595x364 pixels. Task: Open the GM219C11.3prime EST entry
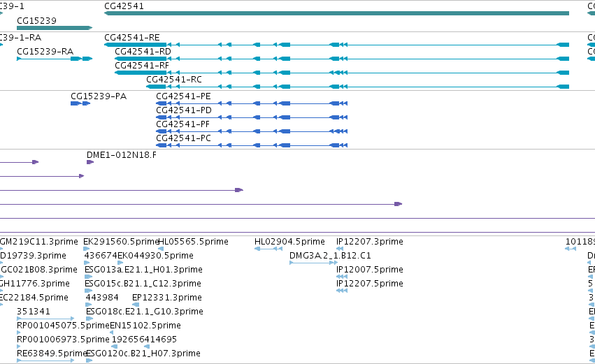[39, 242]
